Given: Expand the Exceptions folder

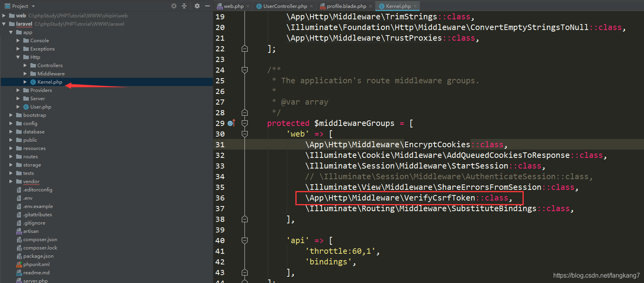Looking at the screenshot, I should pyautogui.click(x=18, y=49).
